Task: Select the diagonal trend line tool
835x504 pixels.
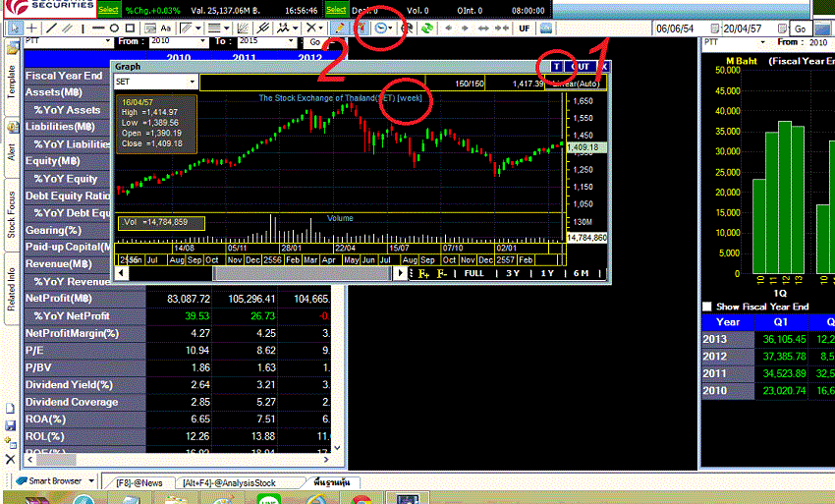Action: coord(52,28)
